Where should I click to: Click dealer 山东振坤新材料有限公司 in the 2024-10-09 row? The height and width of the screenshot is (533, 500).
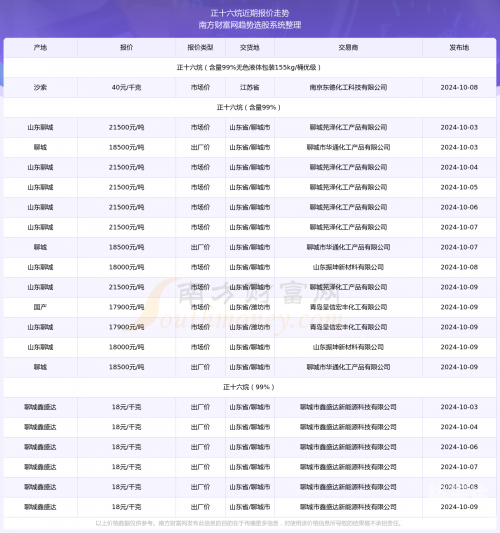(x=348, y=347)
